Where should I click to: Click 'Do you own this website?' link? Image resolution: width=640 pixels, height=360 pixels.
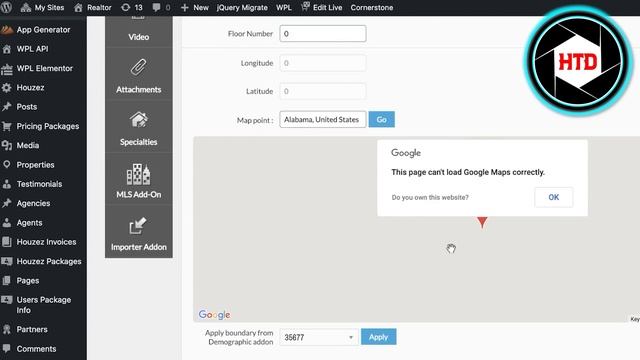pyautogui.click(x=430, y=198)
